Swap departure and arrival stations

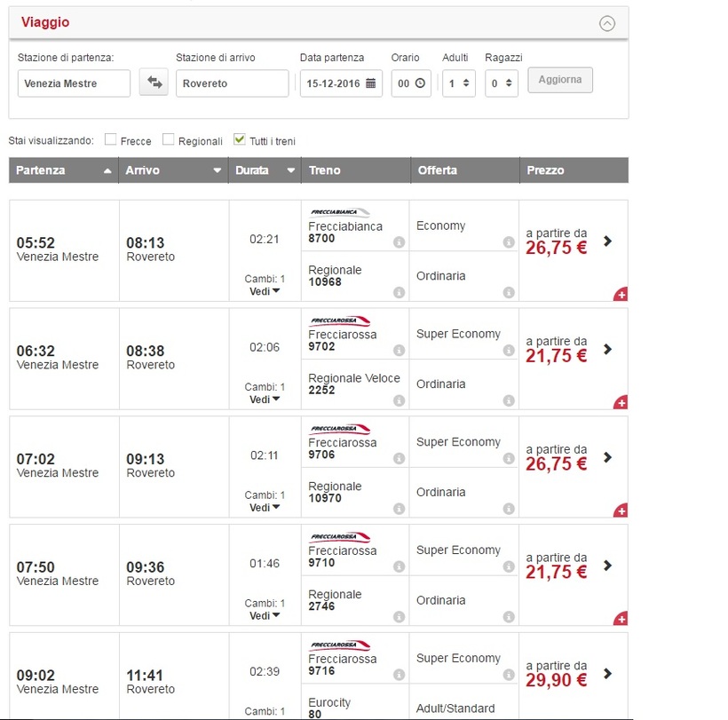(x=154, y=83)
